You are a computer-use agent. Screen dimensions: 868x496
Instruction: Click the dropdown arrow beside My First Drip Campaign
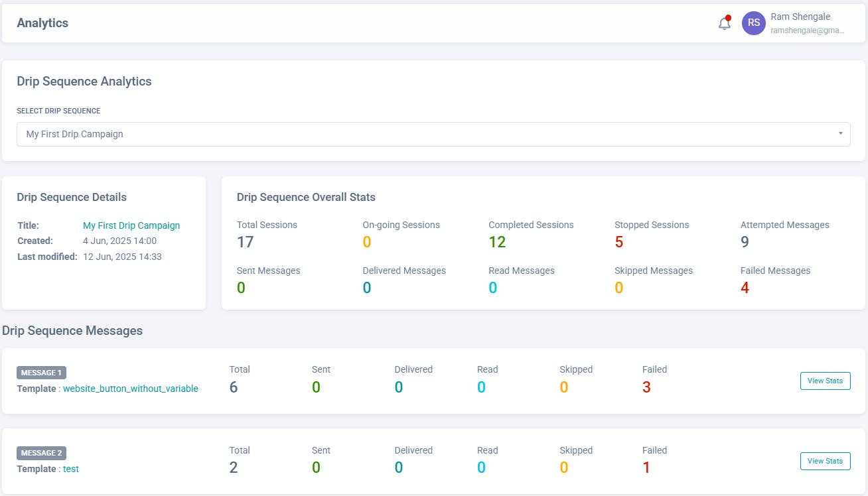pyautogui.click(x=840, y=134)
